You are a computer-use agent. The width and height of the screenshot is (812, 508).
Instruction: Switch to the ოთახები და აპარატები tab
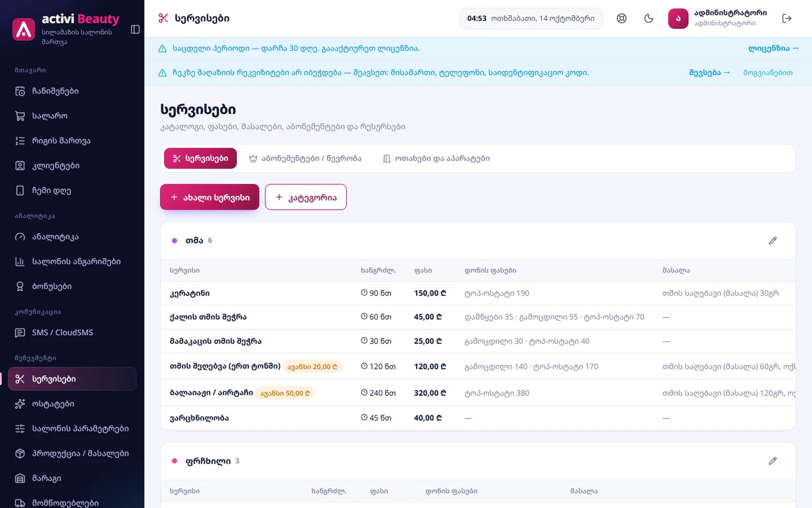[436, 158]
